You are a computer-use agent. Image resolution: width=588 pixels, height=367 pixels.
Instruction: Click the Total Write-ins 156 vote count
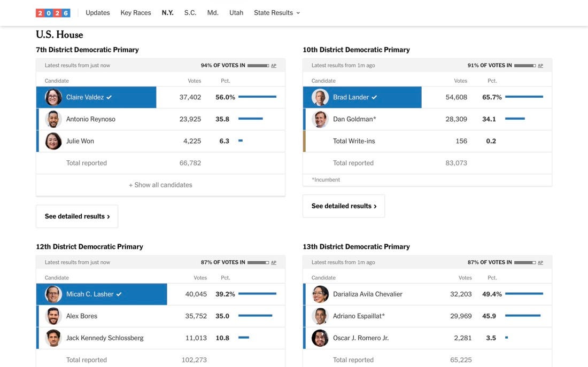pyautogui.click(x=461, y=142)
